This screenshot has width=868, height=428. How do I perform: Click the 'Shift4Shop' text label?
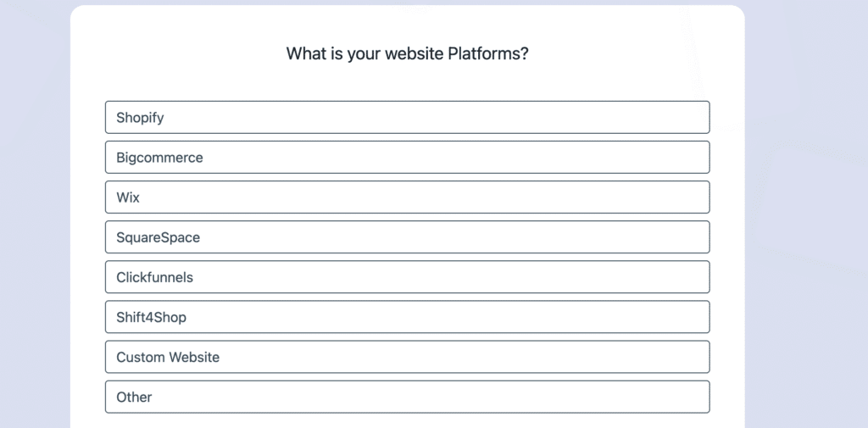pyautogui.click(x=151, y=317)
